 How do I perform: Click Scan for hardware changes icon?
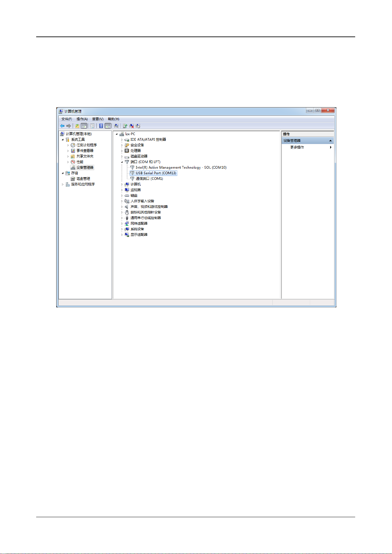coord(116,126)
